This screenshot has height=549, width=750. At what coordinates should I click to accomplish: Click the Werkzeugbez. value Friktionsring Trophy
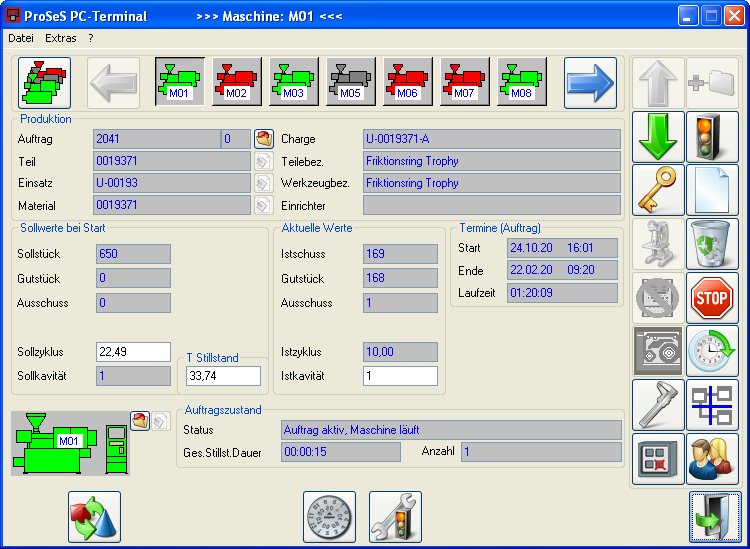coord(492,183)
